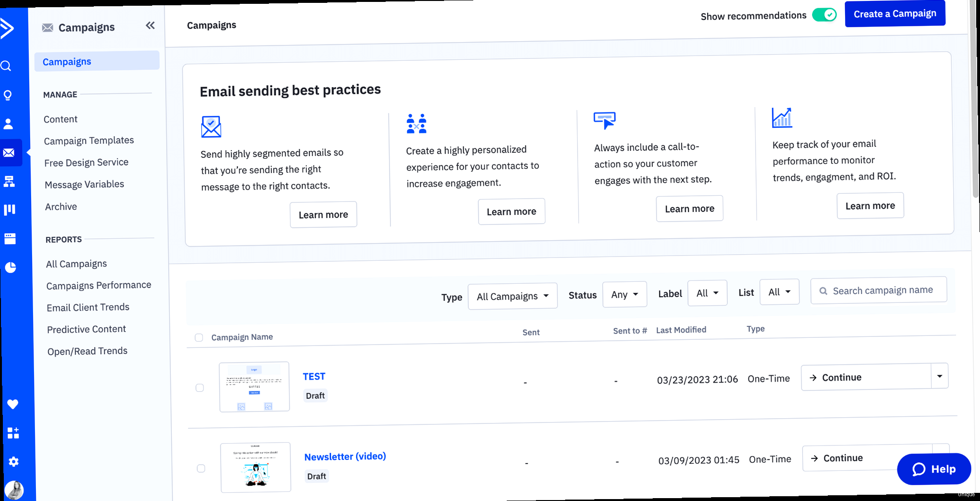Viewport: 980px width, 501px height.
Task: Open Contacts person icon in sidebar
Action: pyautogui.click(x=8, y=124)
